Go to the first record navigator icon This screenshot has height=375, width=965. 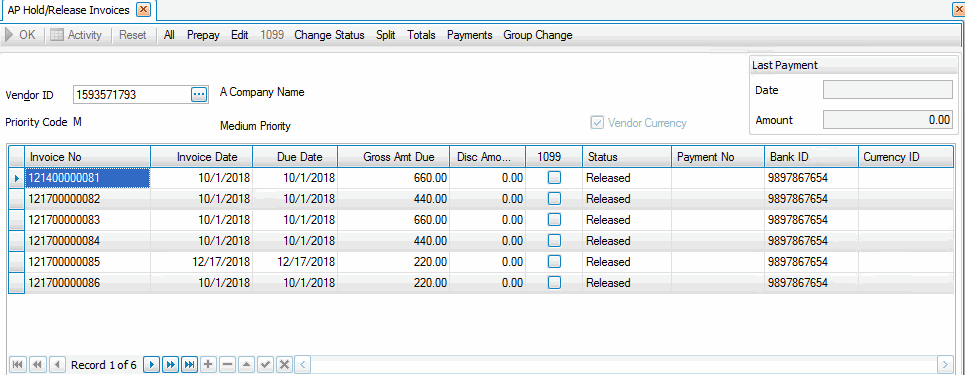[x=17, y=365]
